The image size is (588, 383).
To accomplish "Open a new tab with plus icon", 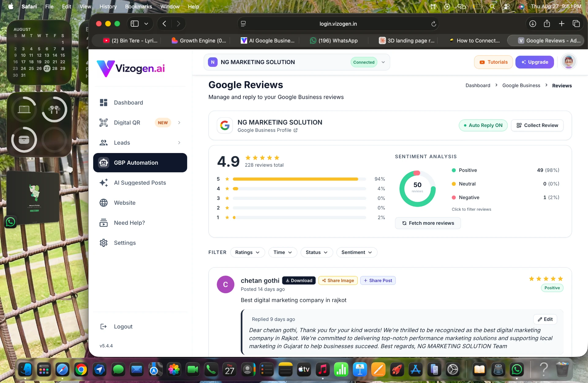I will click(x=562, y=24).
